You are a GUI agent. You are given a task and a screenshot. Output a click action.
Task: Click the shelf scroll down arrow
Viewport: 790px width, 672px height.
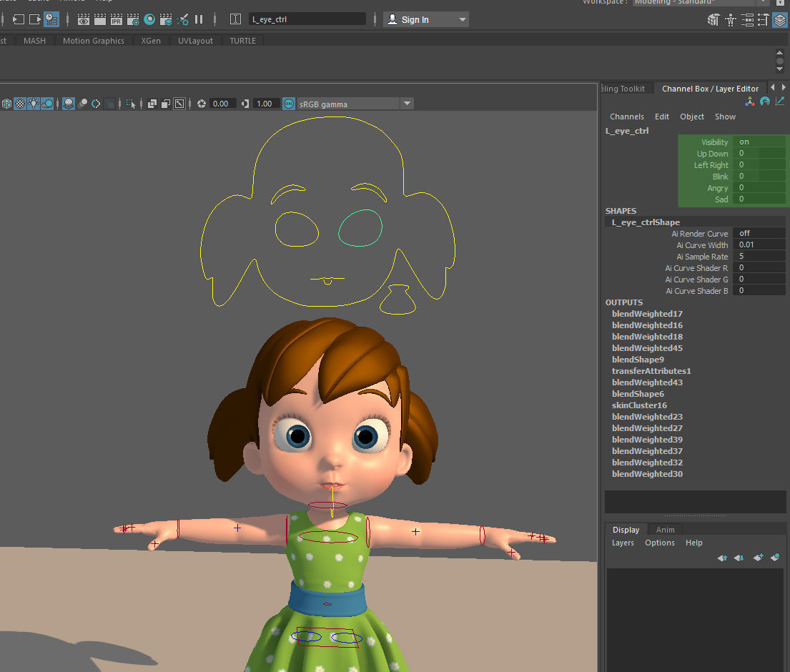tap(779, 69)
